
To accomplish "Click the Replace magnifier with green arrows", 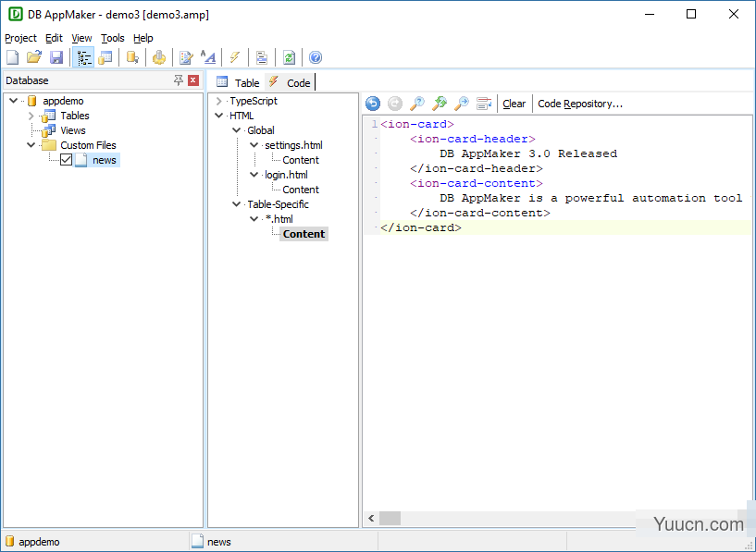I will (x=440, y=104).
